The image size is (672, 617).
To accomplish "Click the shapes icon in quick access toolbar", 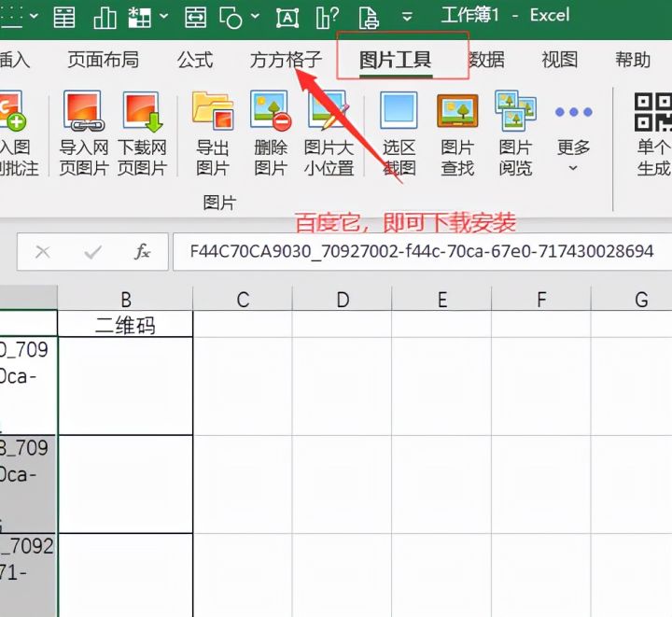I will pos(231,18).
